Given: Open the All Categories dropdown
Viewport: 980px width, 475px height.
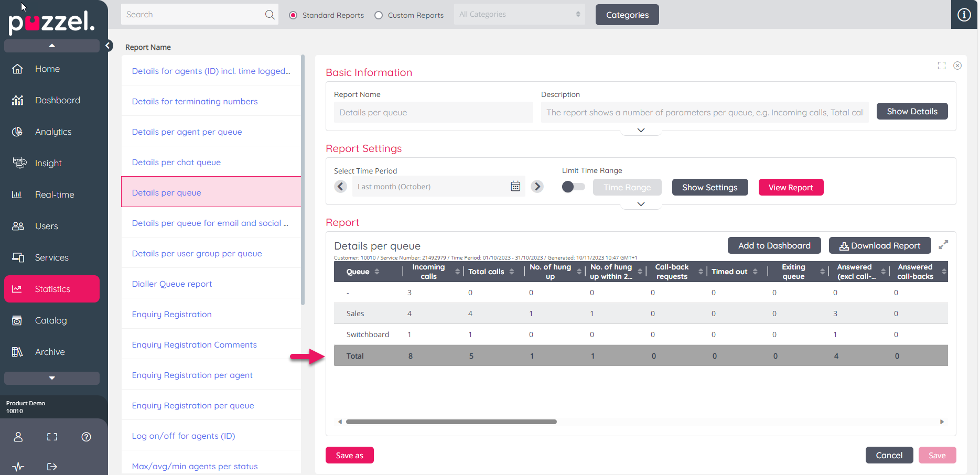Looking at the screenshot, I should point(519,15).
